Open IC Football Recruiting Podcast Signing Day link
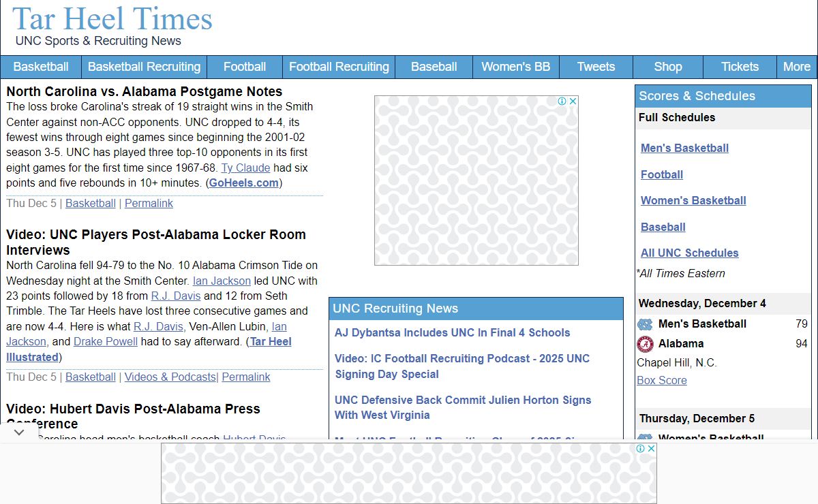 point(462,366)
